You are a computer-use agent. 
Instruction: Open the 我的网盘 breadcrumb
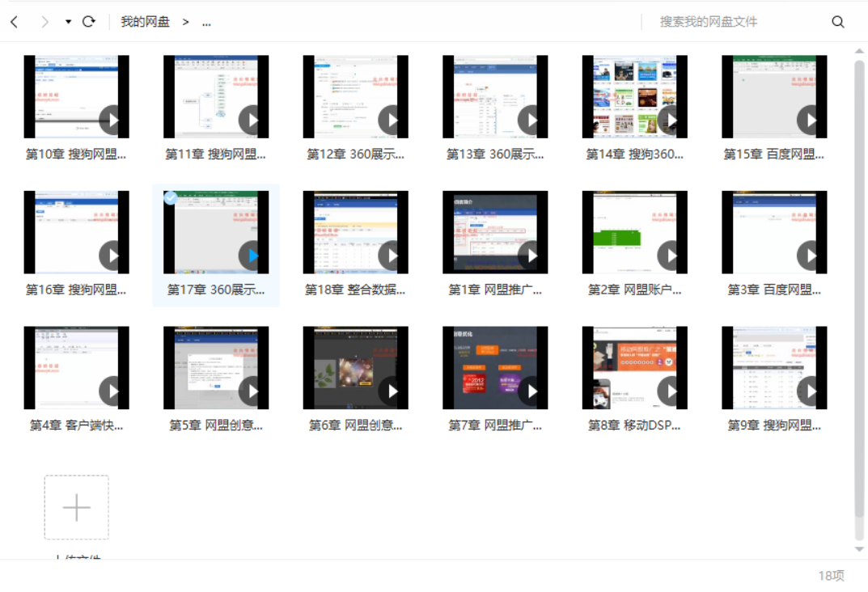pyautogui.click(x=145, y=22)
